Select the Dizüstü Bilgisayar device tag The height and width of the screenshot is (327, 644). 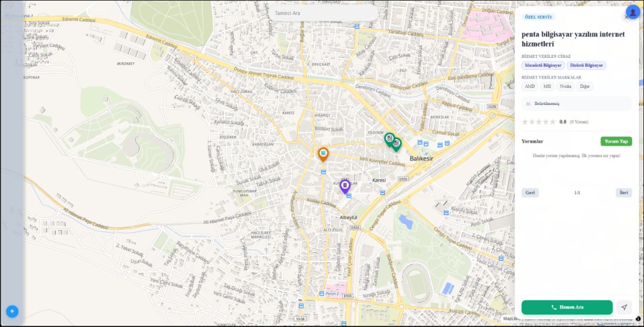pos(586,65)
